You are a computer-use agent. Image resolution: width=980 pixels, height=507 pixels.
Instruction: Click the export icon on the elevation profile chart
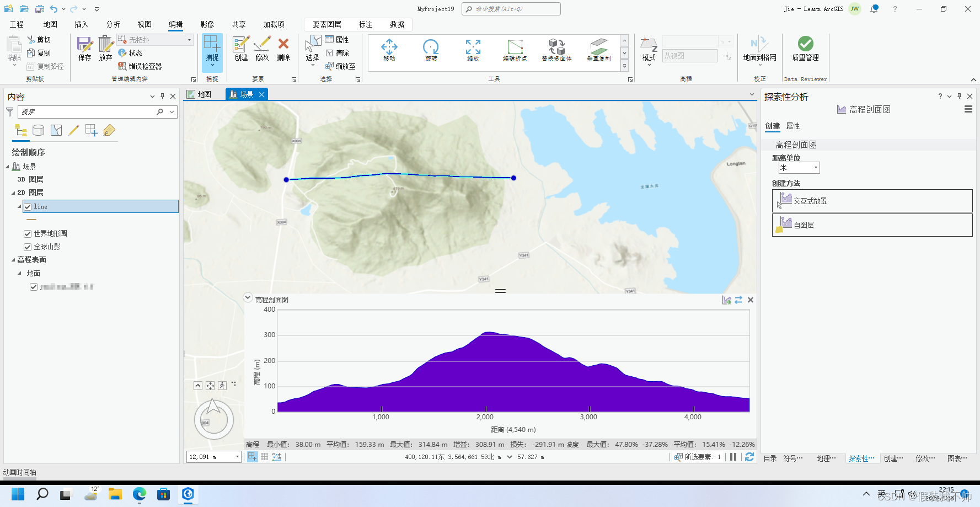pyautogui.click(x=726, y=300)
